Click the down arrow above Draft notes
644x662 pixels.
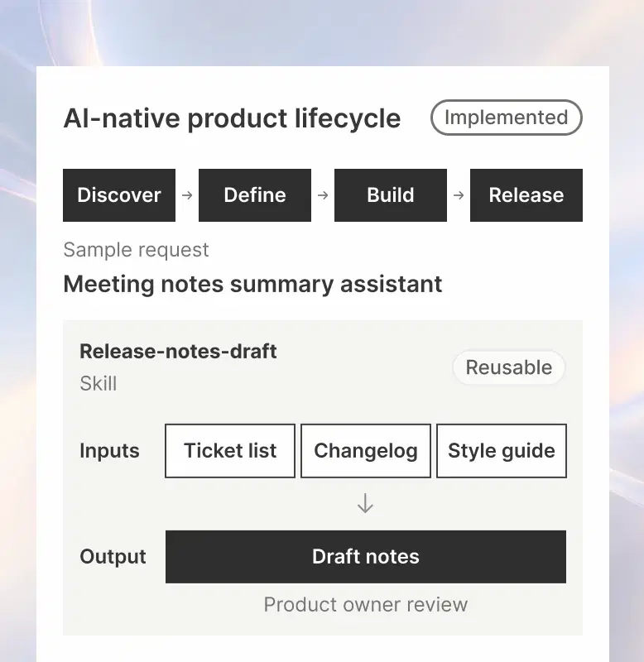point(365,503)
